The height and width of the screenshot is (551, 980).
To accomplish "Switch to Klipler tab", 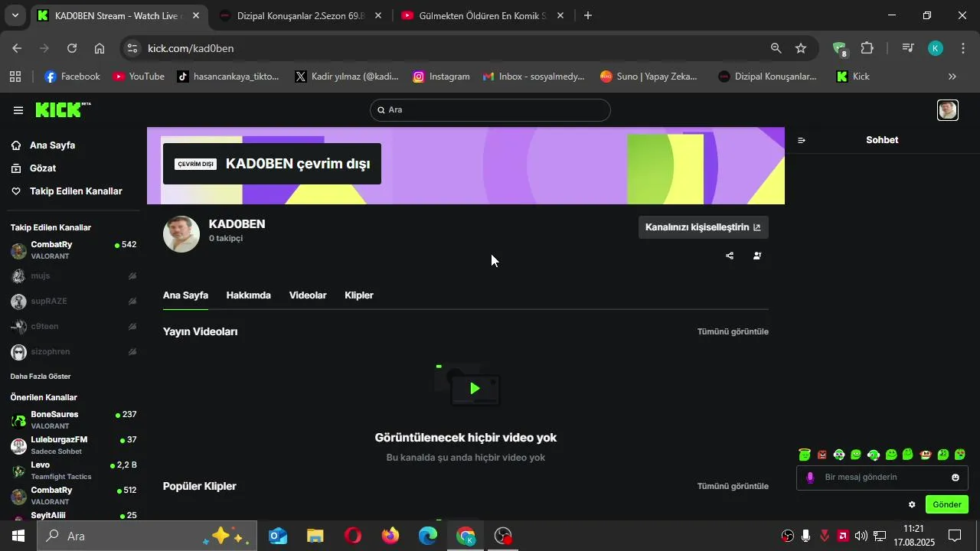I will pos(359,295).
